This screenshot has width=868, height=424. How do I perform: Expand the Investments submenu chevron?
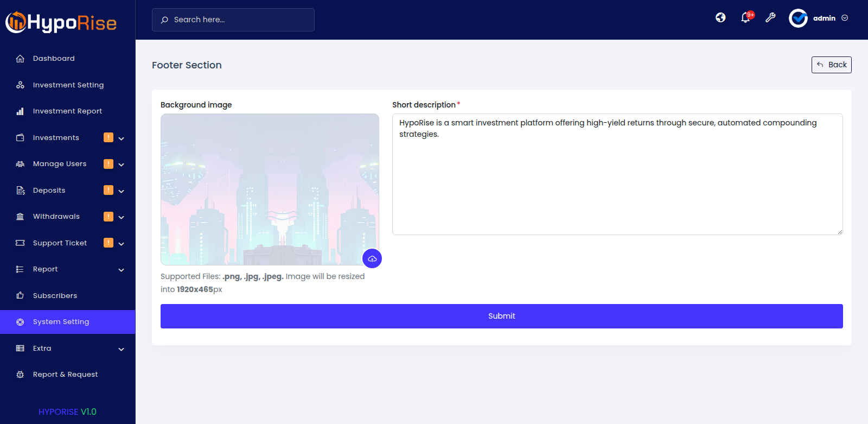click(122, 138)
